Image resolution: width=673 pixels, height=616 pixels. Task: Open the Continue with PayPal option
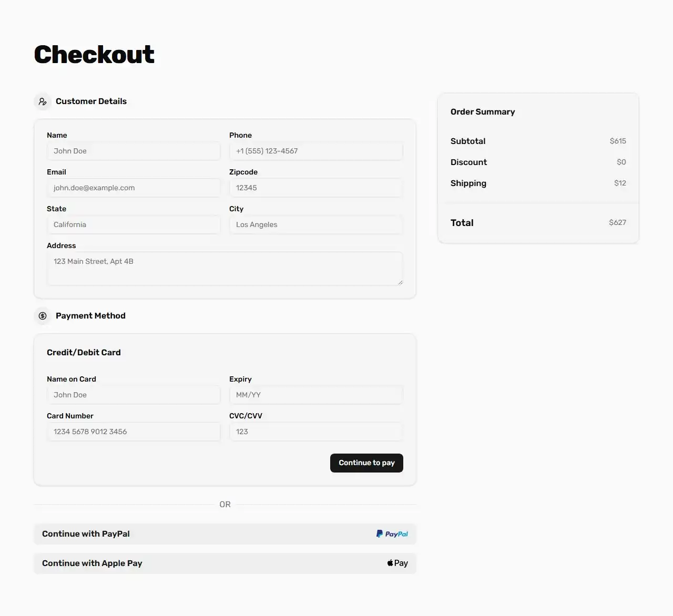pyautogui.click(x=225, y=533)
